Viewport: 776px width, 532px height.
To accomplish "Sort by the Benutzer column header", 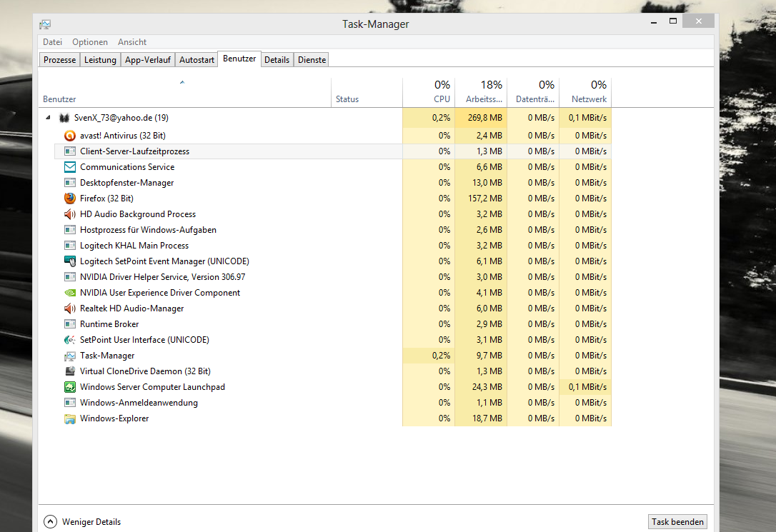I will coord(184,92).
